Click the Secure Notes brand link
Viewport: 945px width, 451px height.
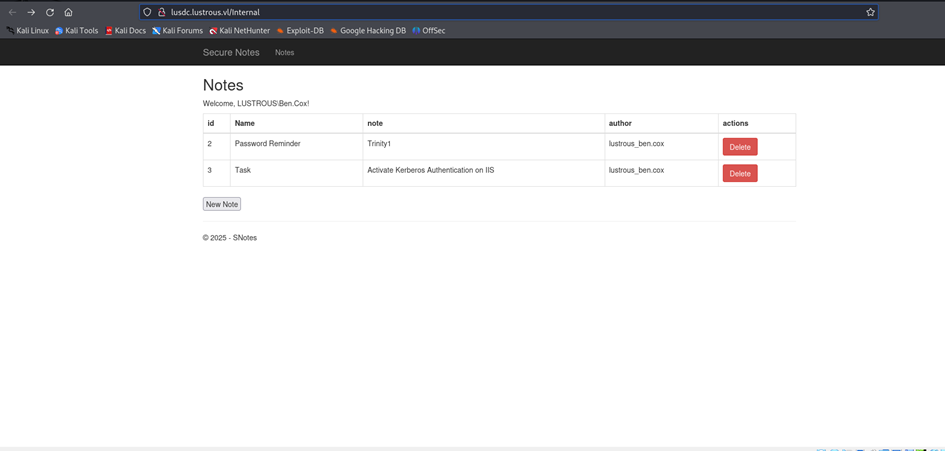(x=231, y=52)
